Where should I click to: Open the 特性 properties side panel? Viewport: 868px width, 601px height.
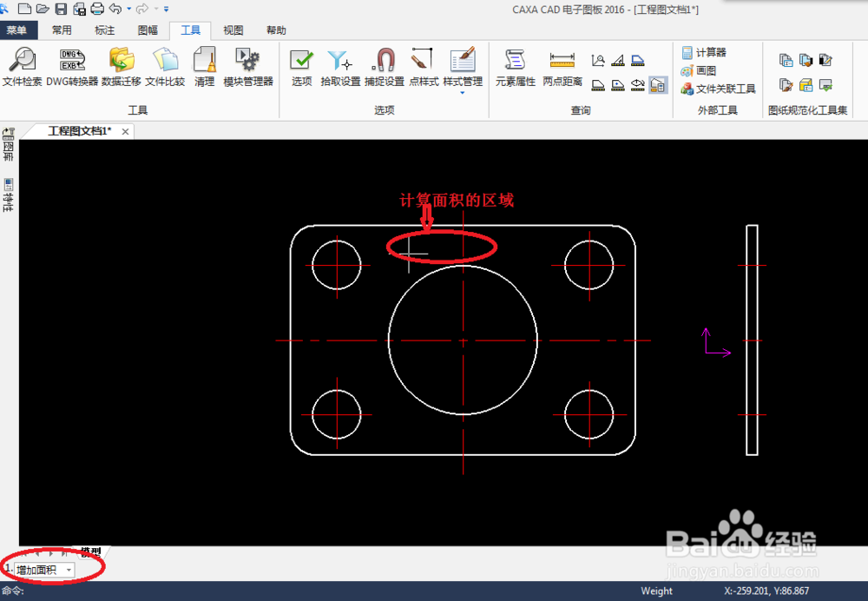click(x=9, y=195)
